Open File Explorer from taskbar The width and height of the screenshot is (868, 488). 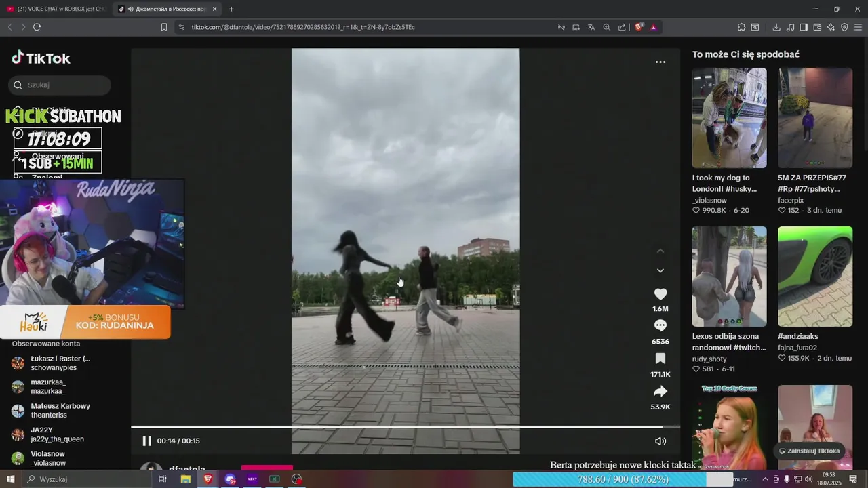pos(185,479)
